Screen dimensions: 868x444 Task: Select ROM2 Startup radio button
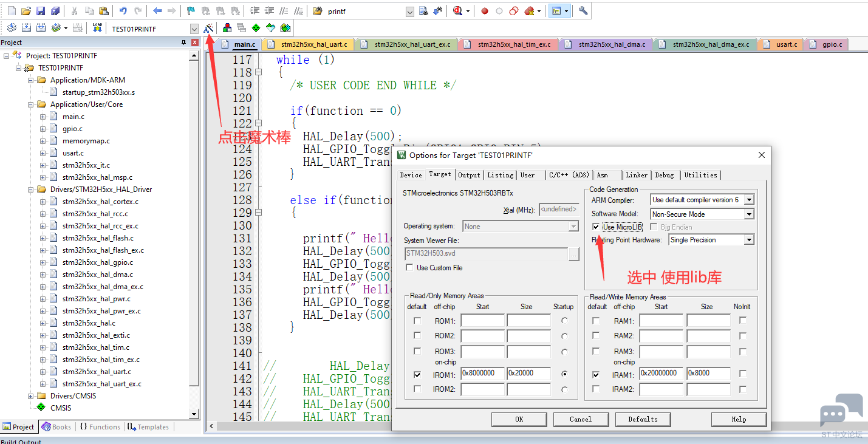(565, 336)
